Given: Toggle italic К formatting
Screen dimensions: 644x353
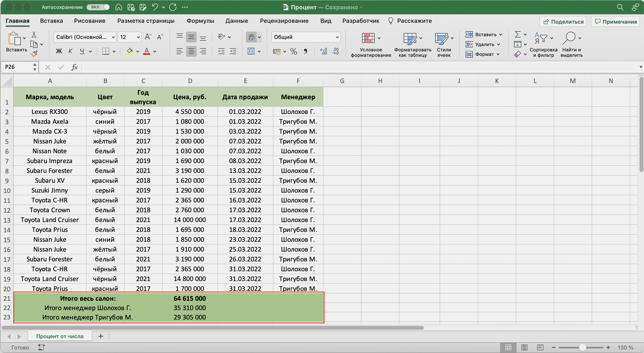Looking at the screenshot, I should [70, 51].
